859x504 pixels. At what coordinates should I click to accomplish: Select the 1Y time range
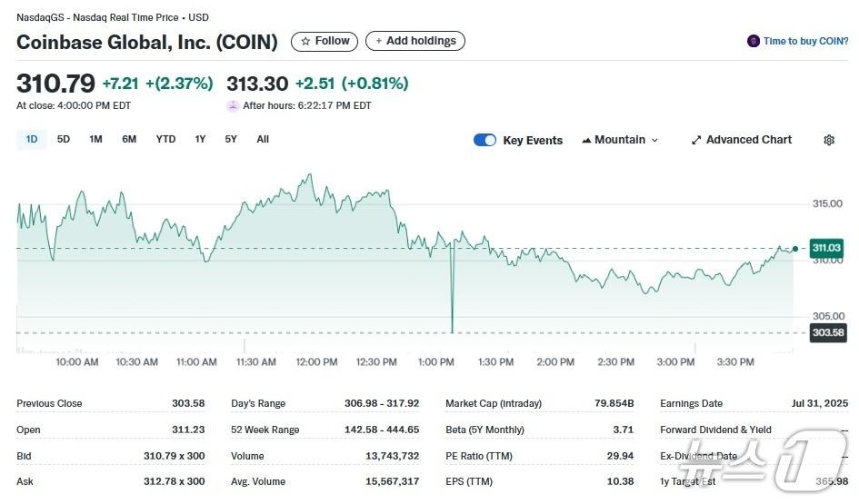pos(200,139)
